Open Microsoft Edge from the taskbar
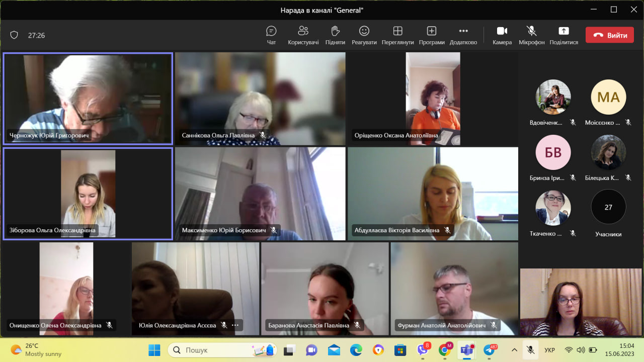The width and height of the screenshot is (644, 362). [x=356, y=350]
